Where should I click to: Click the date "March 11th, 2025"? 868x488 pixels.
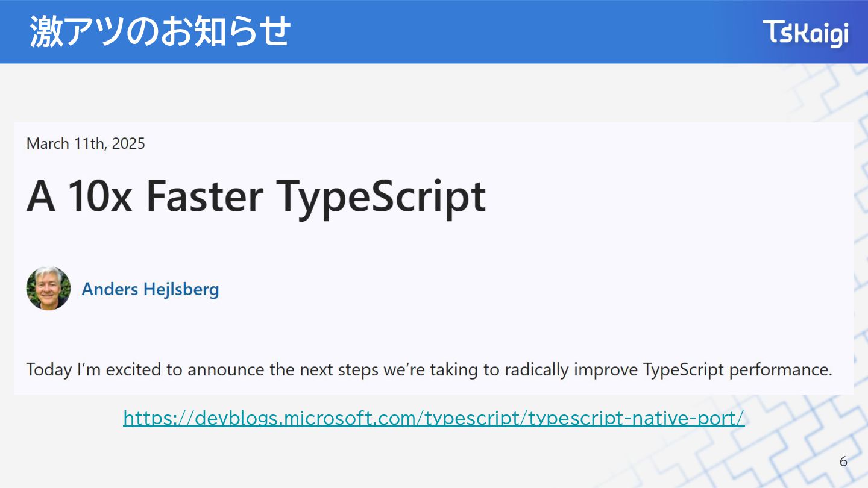coord(86,143)
